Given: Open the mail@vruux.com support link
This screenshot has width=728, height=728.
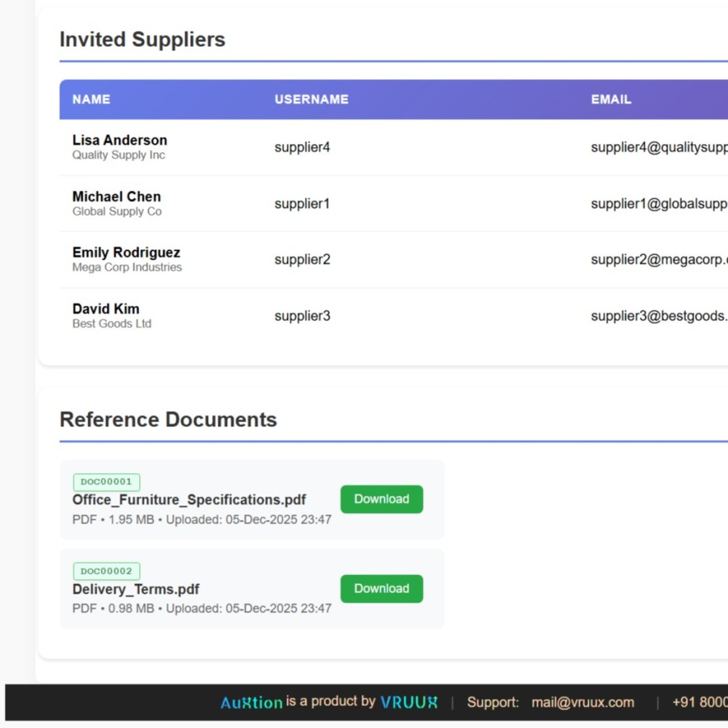Looking at the screenshot, I should (x=582, y=702).
